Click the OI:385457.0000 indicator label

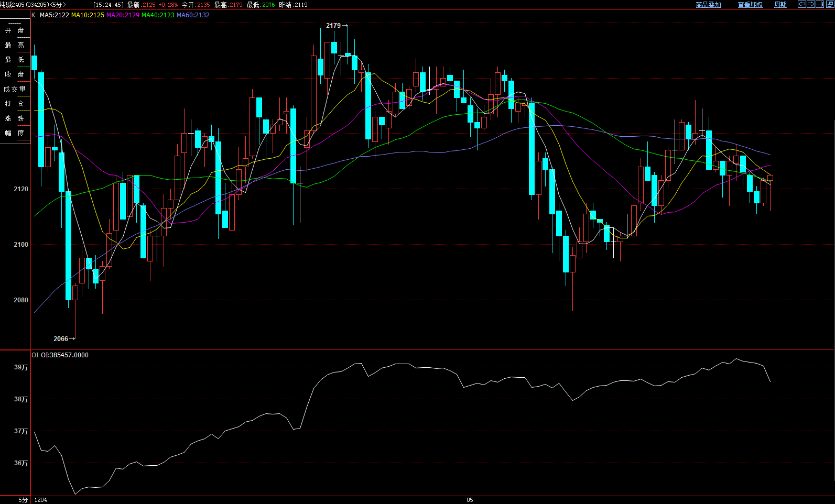[65, 355]
